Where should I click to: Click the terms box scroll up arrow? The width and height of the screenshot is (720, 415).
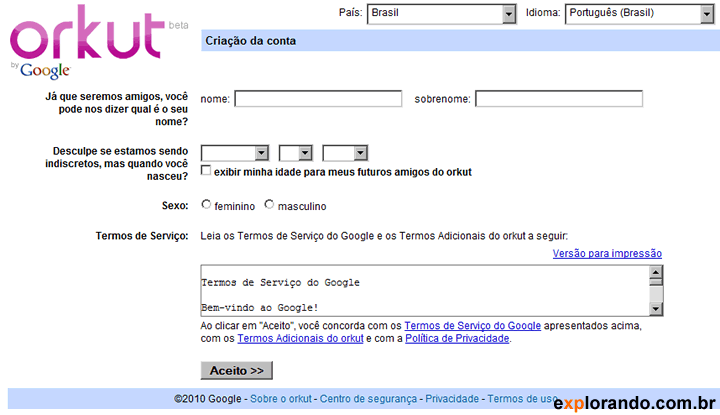[x=656, y=272]
